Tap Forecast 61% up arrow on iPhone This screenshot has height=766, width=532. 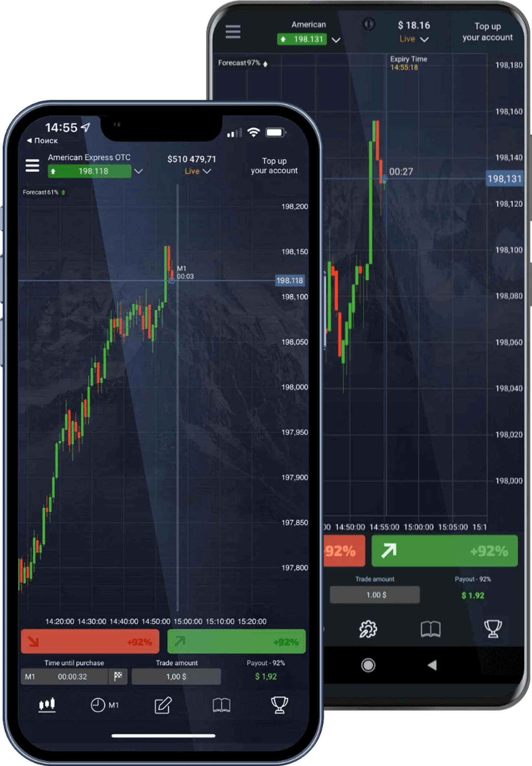(63, 192)
